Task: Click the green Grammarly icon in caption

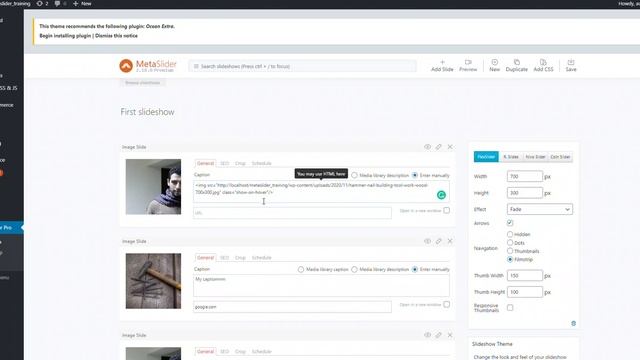Action: pyautogui.click(x=441, y=195)
